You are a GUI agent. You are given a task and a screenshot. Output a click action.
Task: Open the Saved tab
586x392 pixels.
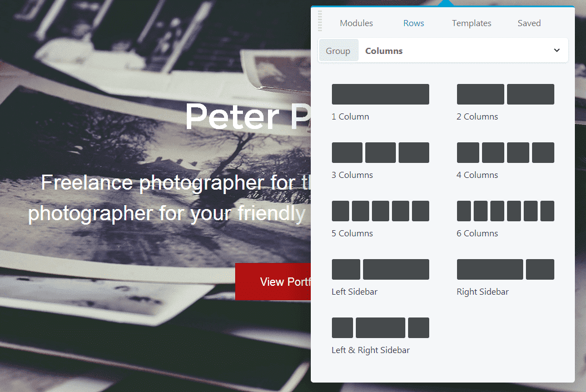pos(529,23)
